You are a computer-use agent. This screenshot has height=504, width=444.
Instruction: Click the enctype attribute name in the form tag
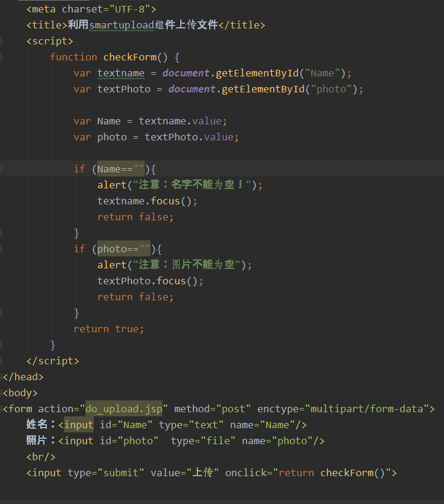pyautogui.click(x=278, y=409)
